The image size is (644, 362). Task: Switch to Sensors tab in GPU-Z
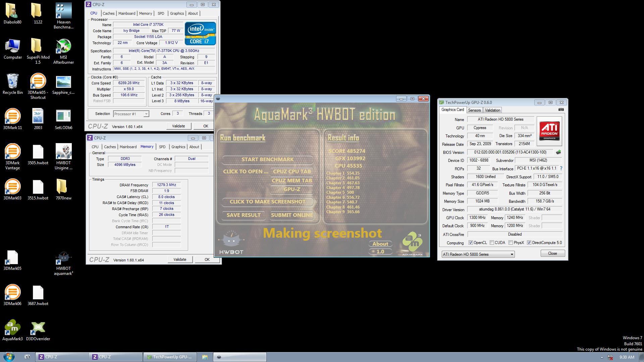(474, 110)
